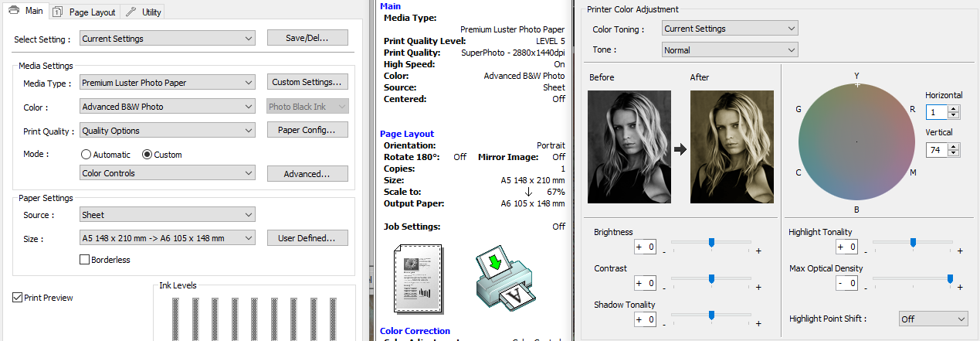This screenshot has width=980, height=341.
Task: Adjust the Shadow Tonality slider handle
Action: pos(711,315)
